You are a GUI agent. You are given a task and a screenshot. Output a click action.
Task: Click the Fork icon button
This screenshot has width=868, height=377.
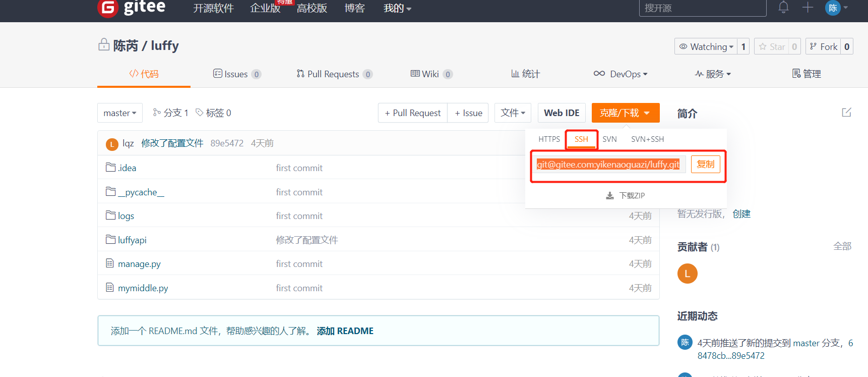(813, 46)
